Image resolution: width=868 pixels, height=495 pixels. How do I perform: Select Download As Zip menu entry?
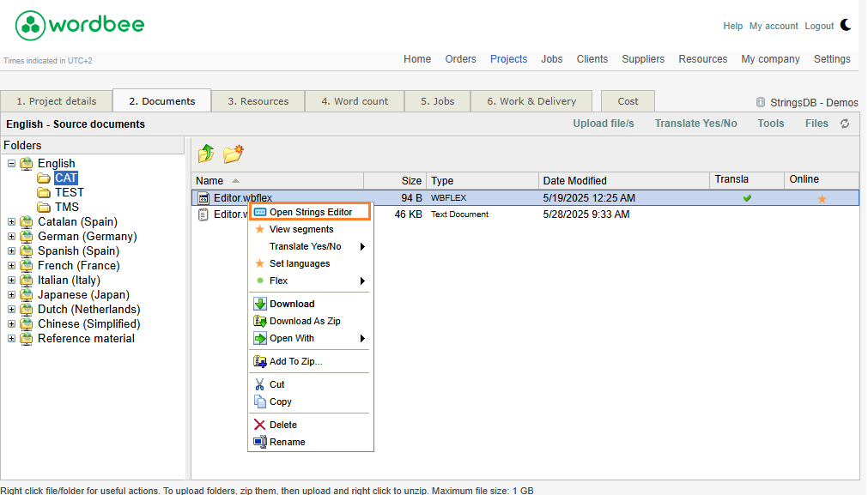[x=305, y=321]
